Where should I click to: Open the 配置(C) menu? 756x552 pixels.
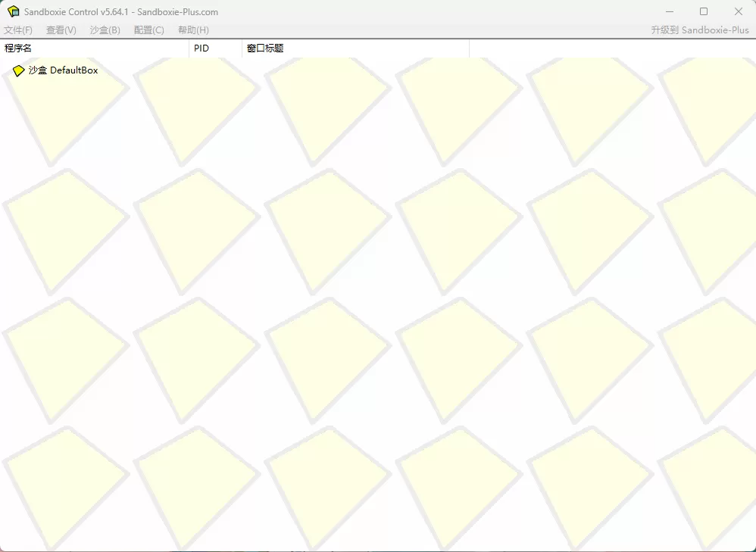point(148,30)
